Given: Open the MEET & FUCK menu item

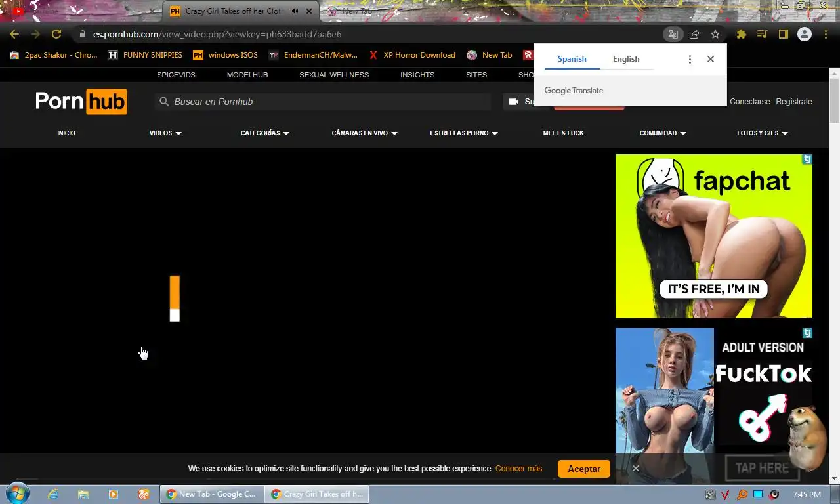Looking at the screenshot, I should coord(563,133).
